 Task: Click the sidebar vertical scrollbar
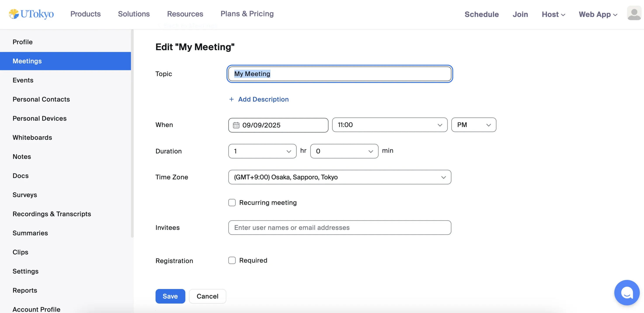coord(132,134)
